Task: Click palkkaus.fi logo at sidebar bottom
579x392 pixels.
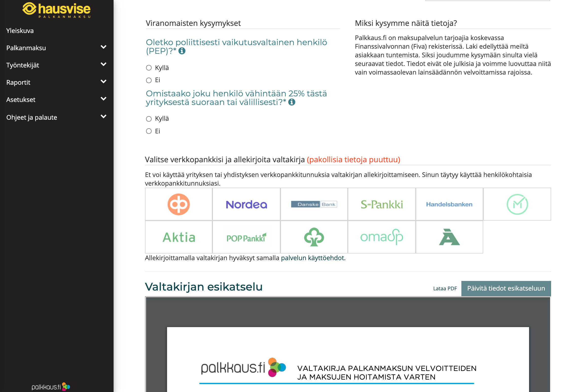Action: point(51,387)
